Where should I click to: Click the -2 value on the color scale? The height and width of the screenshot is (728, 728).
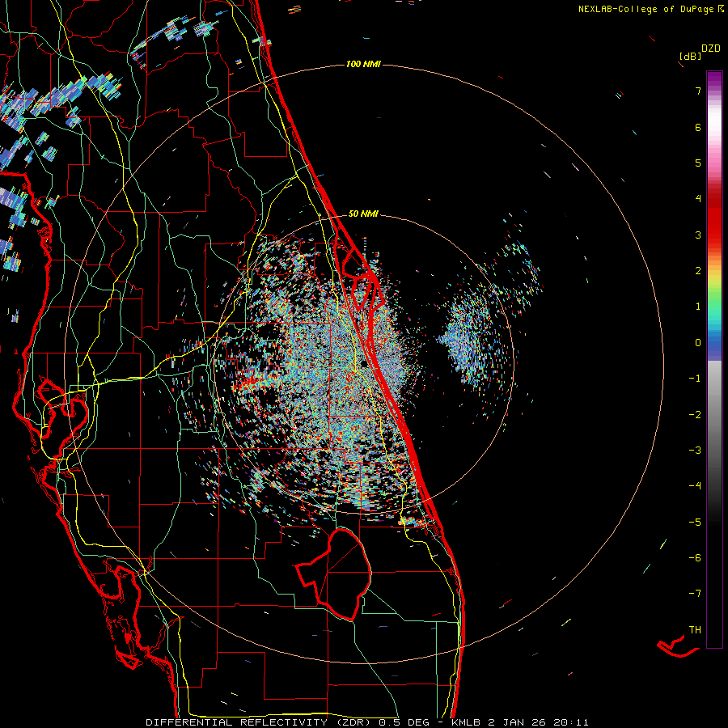[x=695, y=414]
